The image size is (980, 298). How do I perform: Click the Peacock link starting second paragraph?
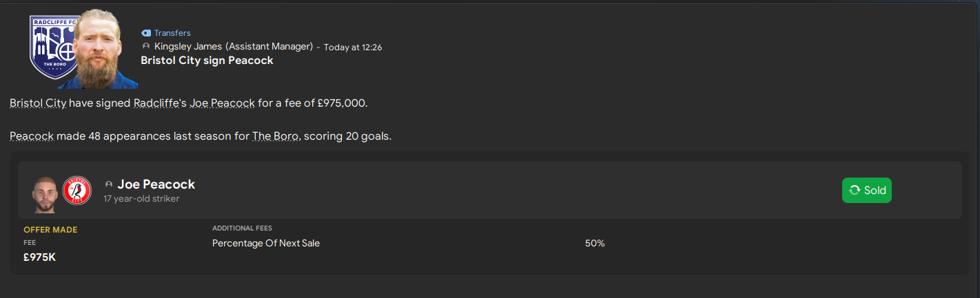[x=32, y=136]
